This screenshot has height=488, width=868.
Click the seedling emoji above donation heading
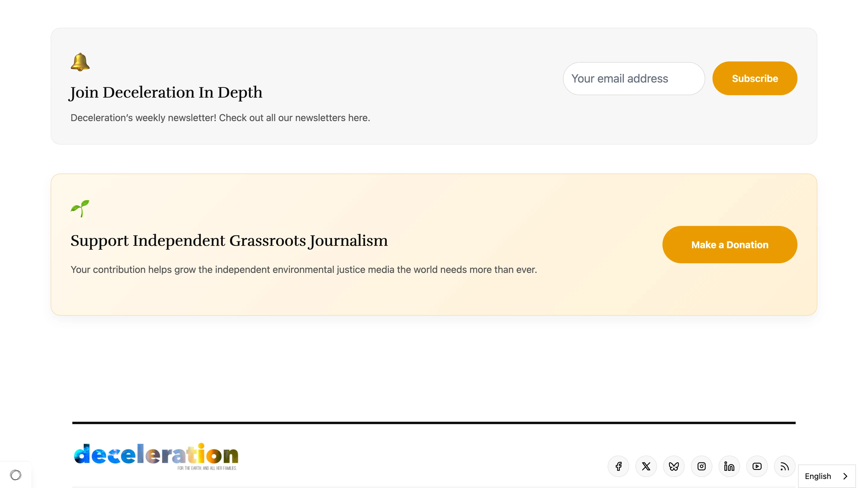(80, 208)
